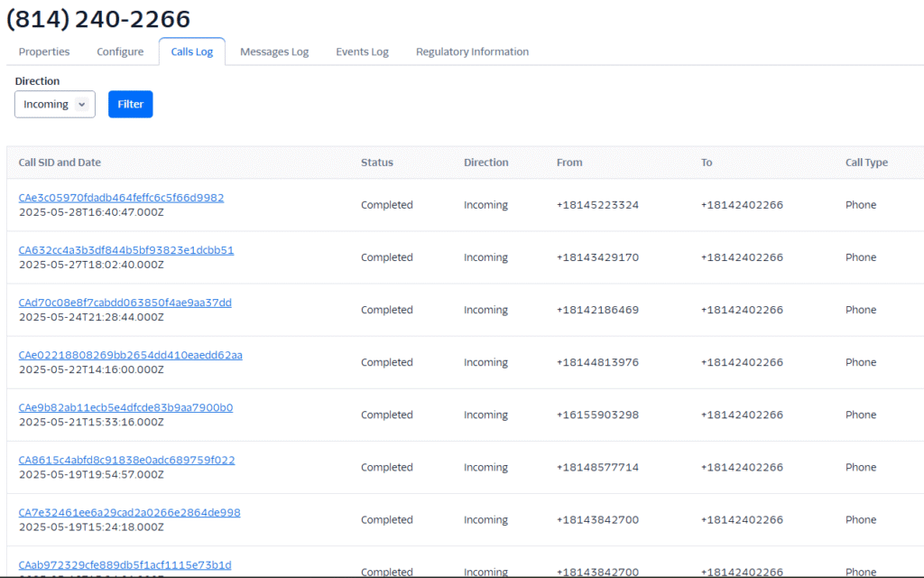Open the Messages Log tab
Screen dimensions: 924x578
coord(274,51)
